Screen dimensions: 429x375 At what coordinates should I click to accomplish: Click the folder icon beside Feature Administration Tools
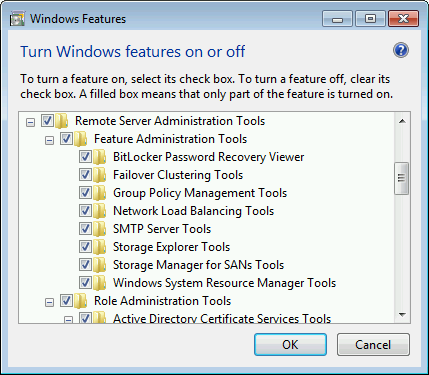80,139
